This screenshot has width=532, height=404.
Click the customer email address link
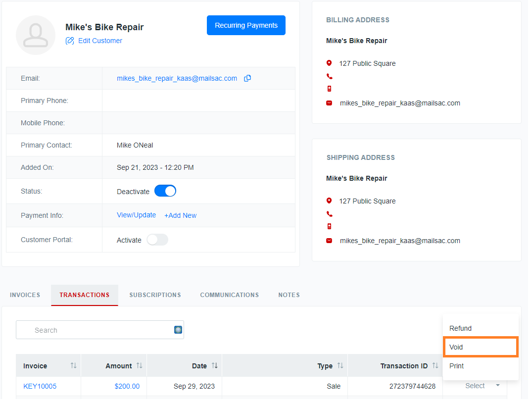pyautogui.click(x=177, y=78)
